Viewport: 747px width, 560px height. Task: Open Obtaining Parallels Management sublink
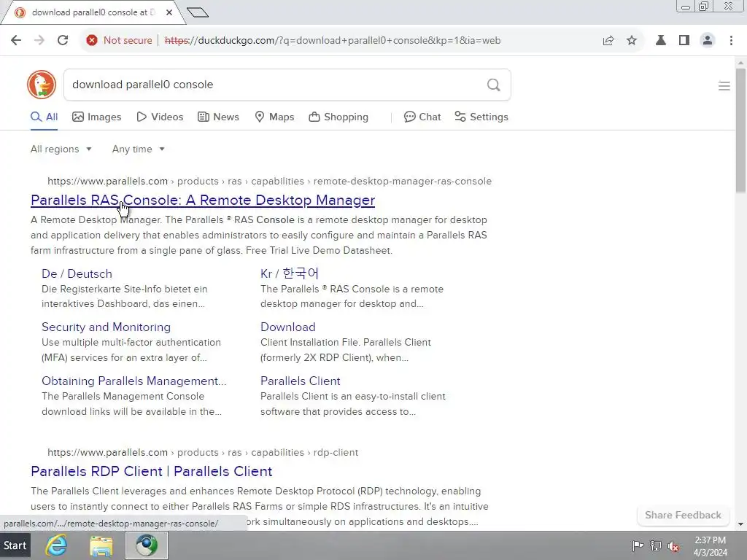tap(134, 381)
